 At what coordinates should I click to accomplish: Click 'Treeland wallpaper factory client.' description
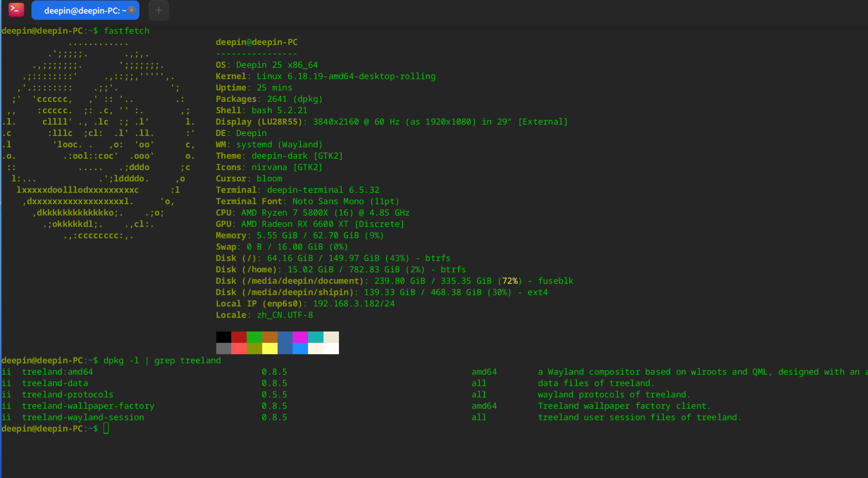tap(624, 406)
